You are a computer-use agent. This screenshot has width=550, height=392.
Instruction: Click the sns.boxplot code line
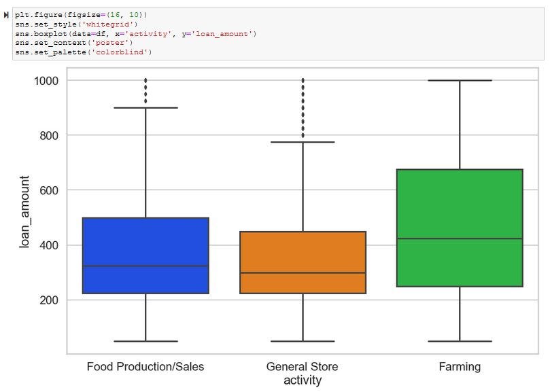click(x=136, y=34)
